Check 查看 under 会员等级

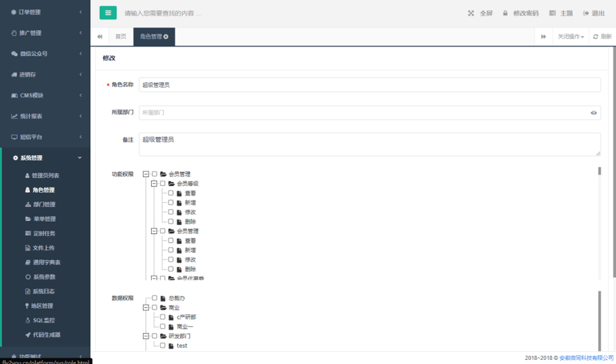tap(171, 193)
